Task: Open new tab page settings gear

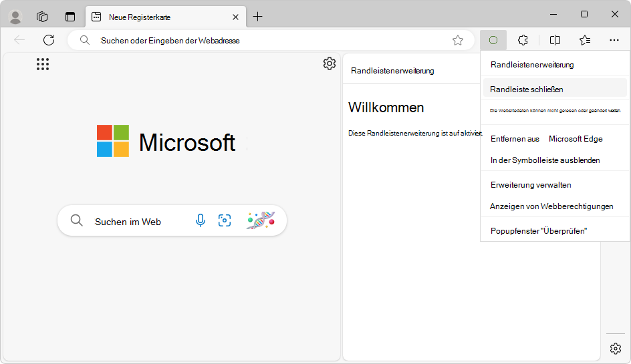Action: [329, 63]
